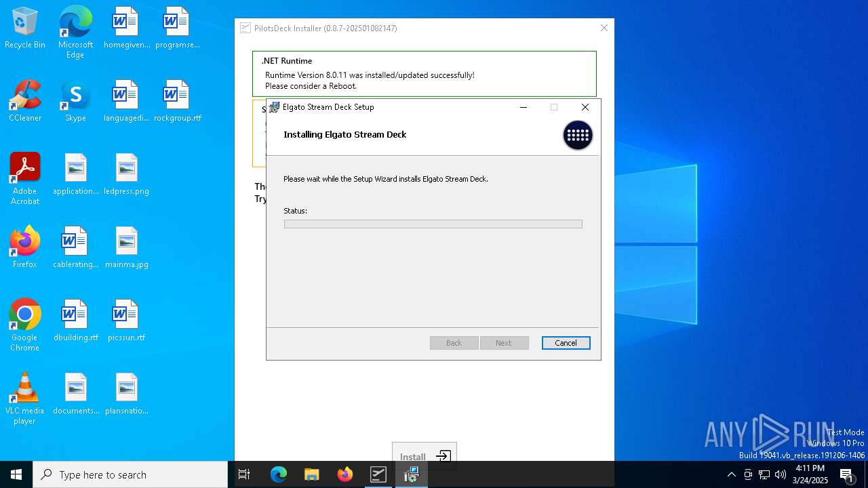
Task: Click 'Please consider a Reboot.' text
Action: click(311, 86)
